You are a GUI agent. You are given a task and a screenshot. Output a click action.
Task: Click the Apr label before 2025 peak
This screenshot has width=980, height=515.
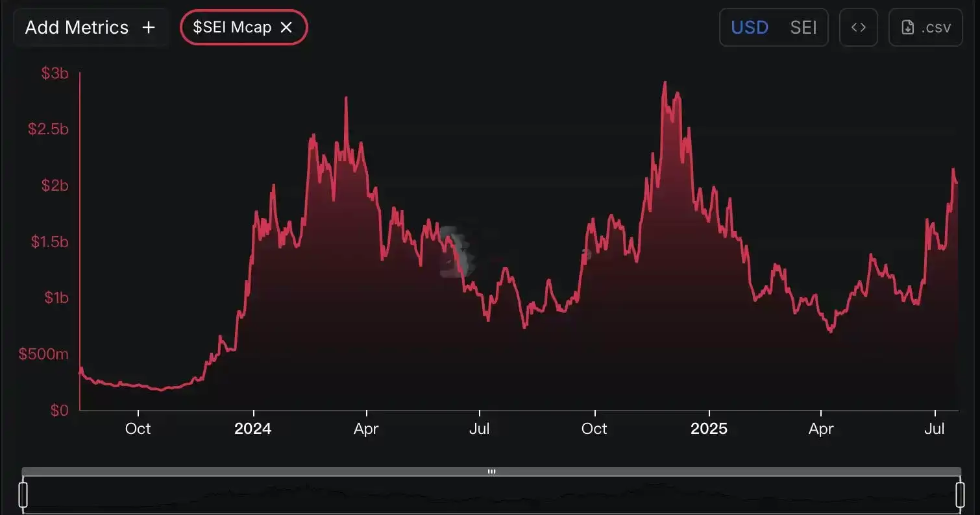[x=366, y=429]
